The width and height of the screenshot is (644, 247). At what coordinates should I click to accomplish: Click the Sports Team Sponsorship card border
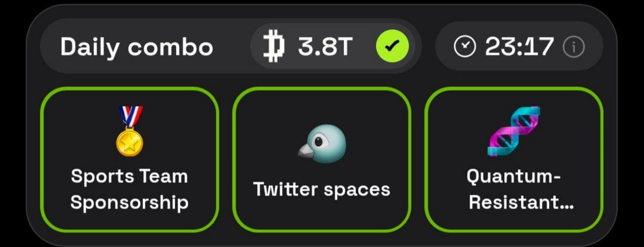coord(129,159)
